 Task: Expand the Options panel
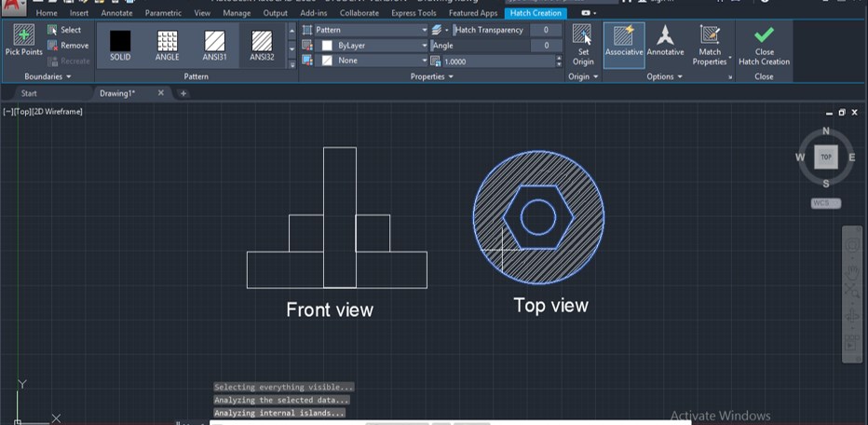[664, 76]
